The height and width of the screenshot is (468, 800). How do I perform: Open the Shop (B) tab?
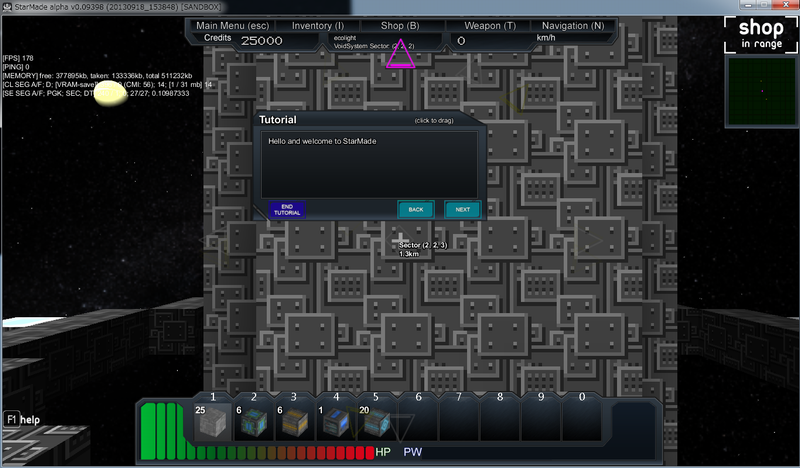pyautogui.click(x=400, y=26)
